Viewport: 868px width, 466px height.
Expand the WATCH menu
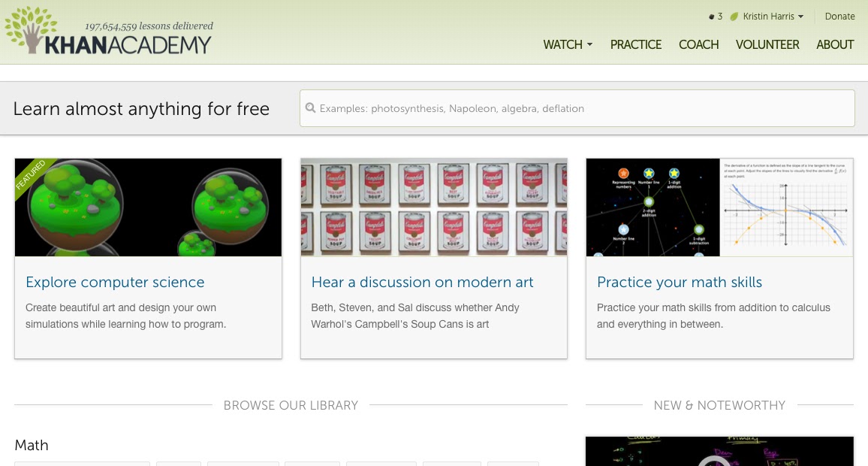pos(568,45)
